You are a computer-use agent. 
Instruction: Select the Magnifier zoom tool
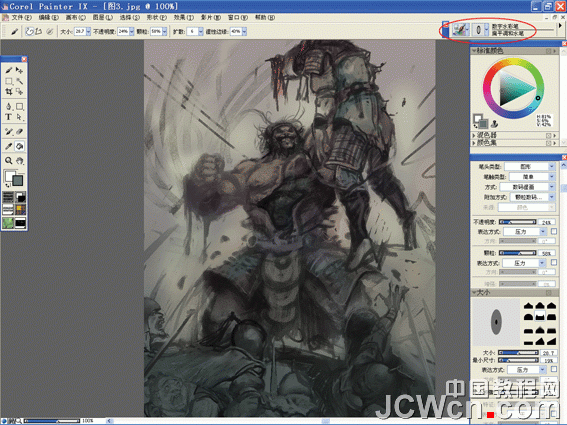click(x=9, y=161)
